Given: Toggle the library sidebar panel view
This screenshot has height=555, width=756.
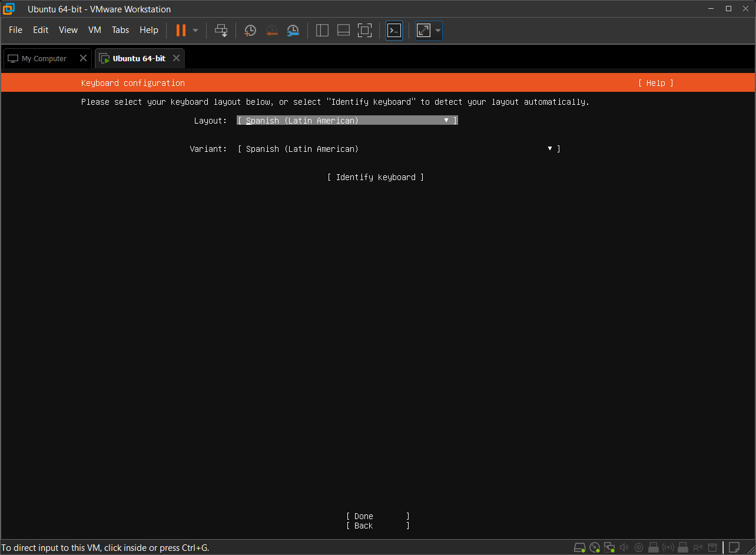Looking at the screenshot, I should (322, 31).
